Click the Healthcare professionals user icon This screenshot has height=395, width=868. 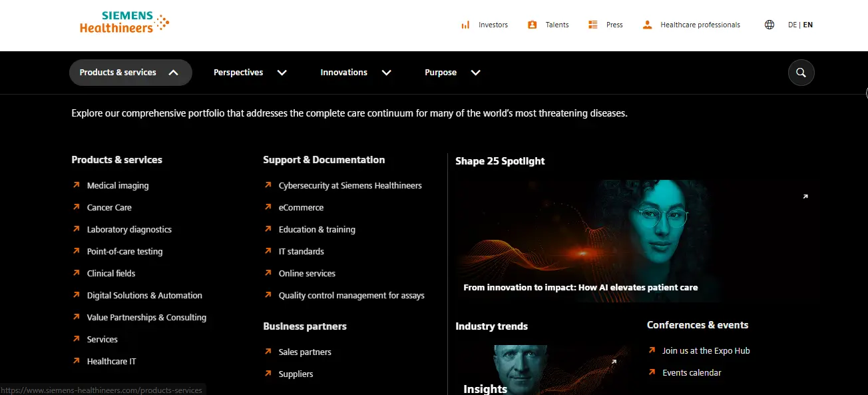coord(647,25)
